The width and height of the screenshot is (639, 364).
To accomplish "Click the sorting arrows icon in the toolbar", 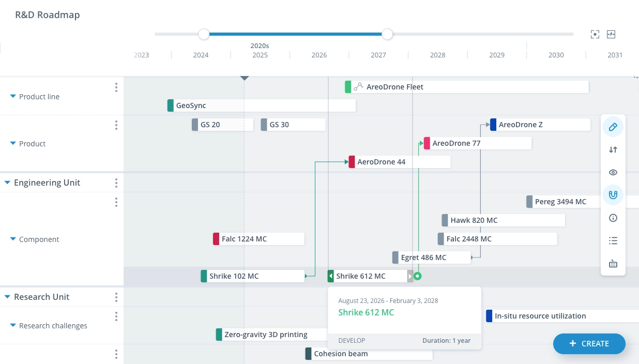I will (x=613, y=150).
